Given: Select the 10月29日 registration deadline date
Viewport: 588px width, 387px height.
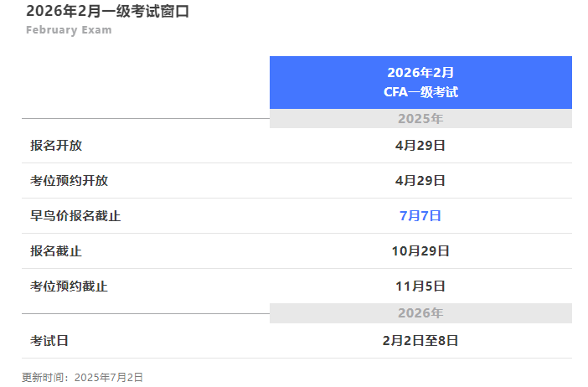Looking at the screenshot, I should 420,251.
